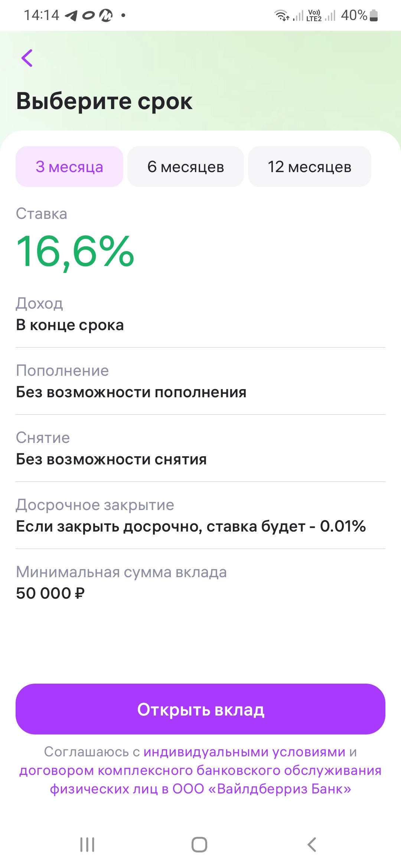Tap the VoLTE2 signal indicator
401x868 pixels.
pos(314,16)
